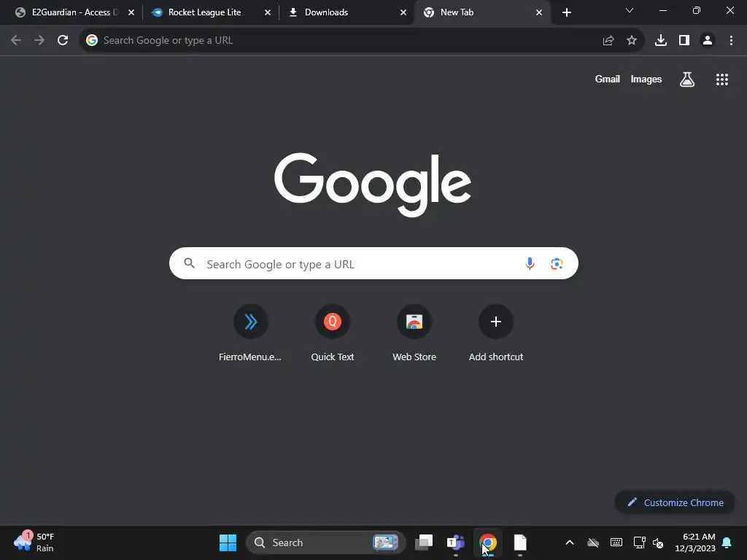The height and width of the screenshot is (560, 747).
Task: Open the clock and date flyout
Action: 695,542
